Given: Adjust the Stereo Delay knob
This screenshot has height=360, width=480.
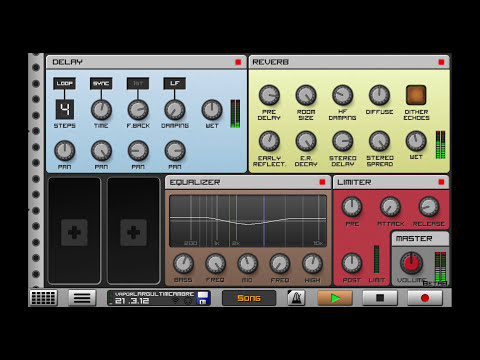Looking at the screenshot, I should [x=343, y=141].
